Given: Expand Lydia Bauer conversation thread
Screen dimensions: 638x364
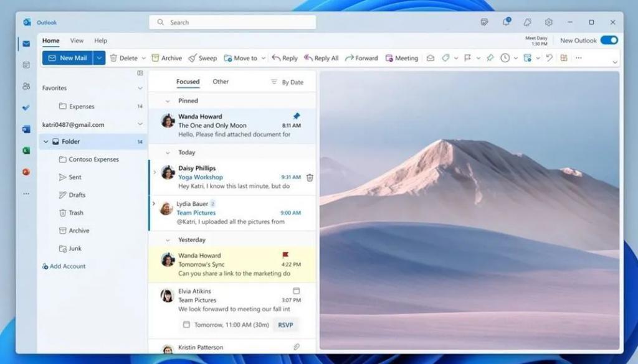Looking at the screenshot, I should click(x=154, y=203).
